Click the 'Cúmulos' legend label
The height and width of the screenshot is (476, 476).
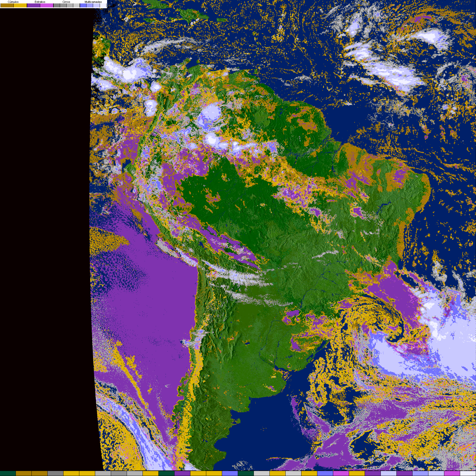13,2
